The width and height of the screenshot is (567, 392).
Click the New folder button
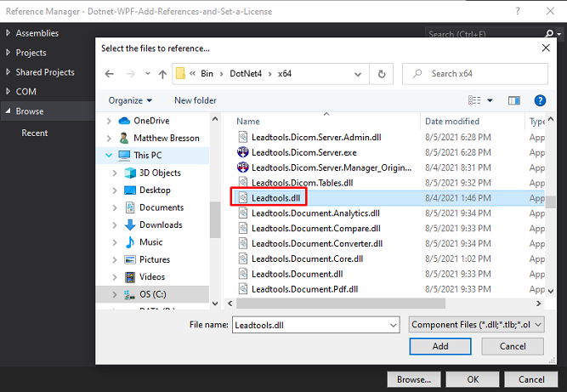pos(196,100)
